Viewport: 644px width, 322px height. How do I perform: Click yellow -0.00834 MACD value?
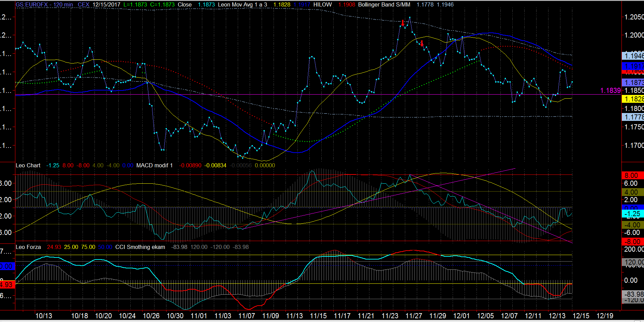click(x=215, y=166)
